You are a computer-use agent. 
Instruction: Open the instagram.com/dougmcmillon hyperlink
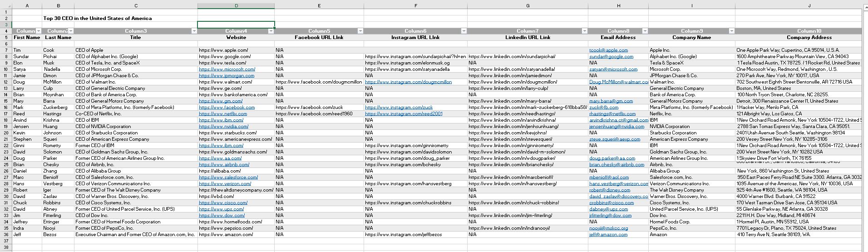[x=408, y=82]
